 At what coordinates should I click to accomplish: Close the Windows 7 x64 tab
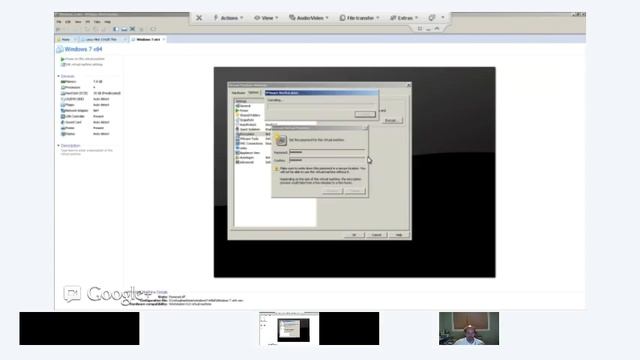click(164, 40)
